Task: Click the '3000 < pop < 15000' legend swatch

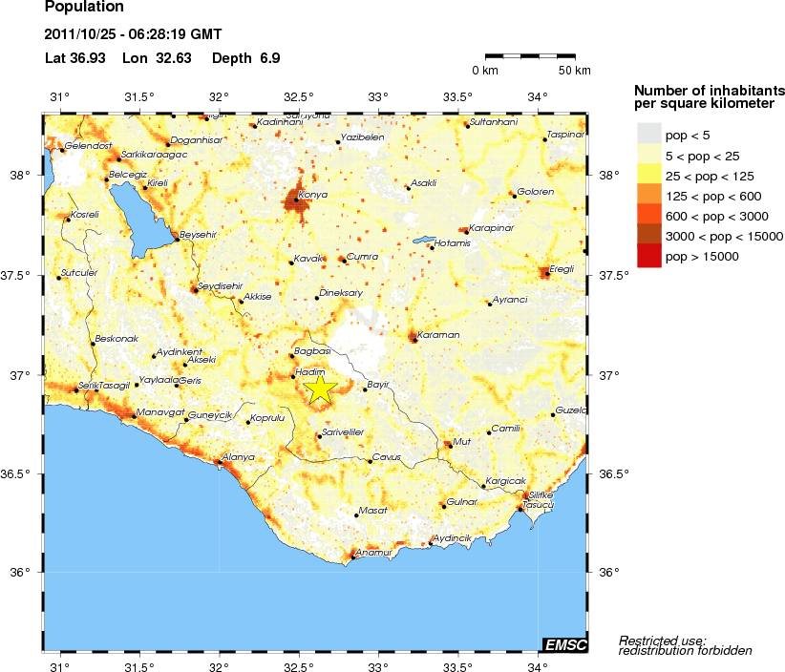Action: (x=649, y=236)
